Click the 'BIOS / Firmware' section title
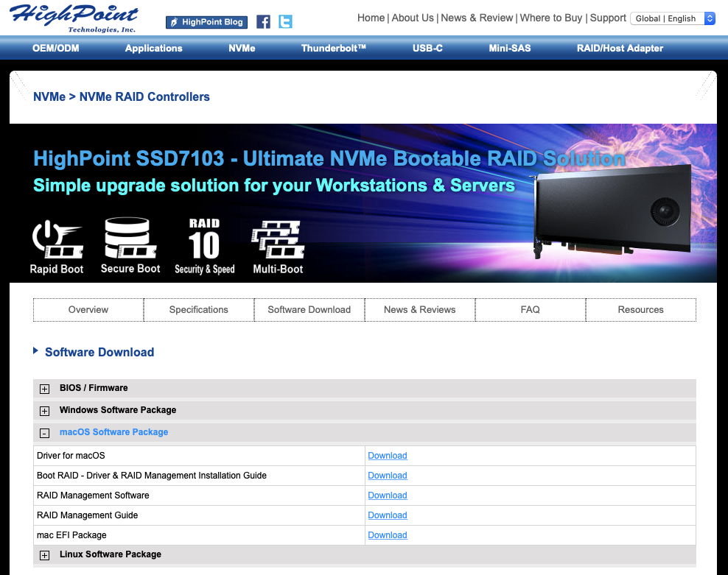The height and width of the screenshot is (575, 728). pyautogui.click(x=94, y=388)
